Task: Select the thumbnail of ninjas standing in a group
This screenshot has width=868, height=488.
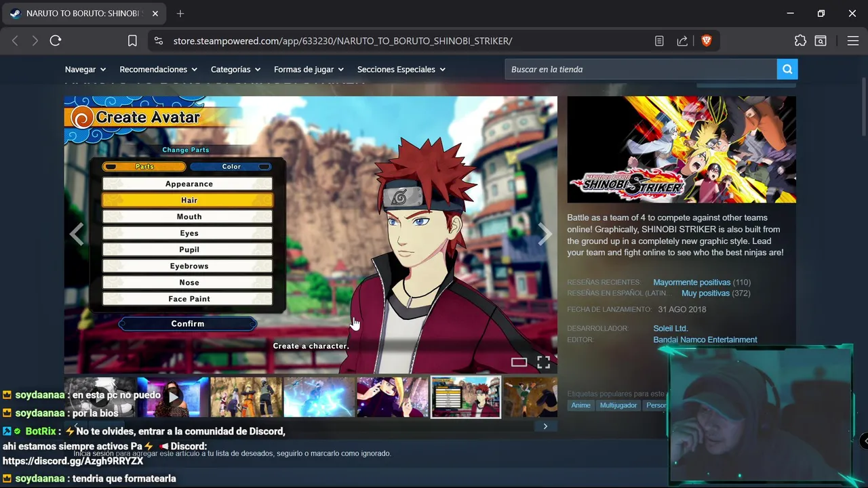Action: pyautogui.click(x=246, y=397)
